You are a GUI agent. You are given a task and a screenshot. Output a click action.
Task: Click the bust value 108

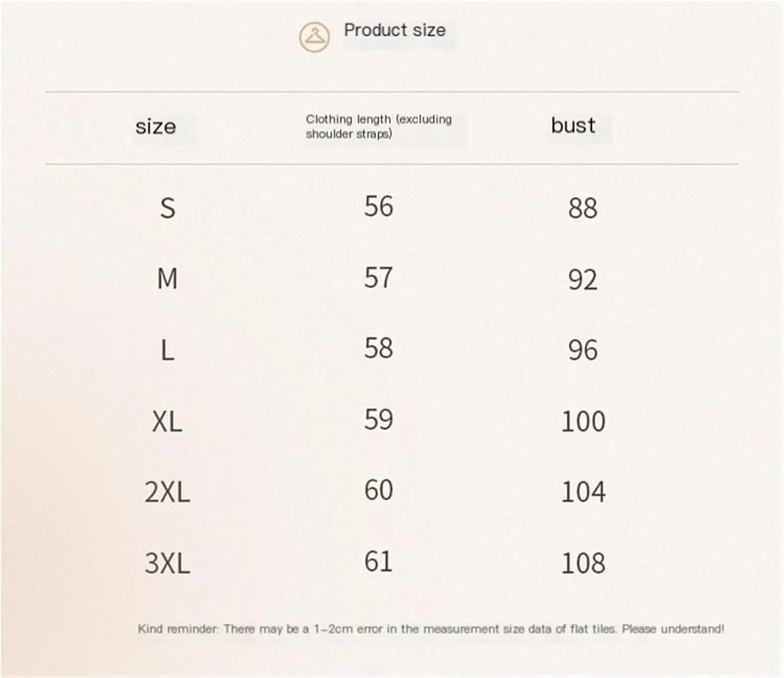[583, 563]
